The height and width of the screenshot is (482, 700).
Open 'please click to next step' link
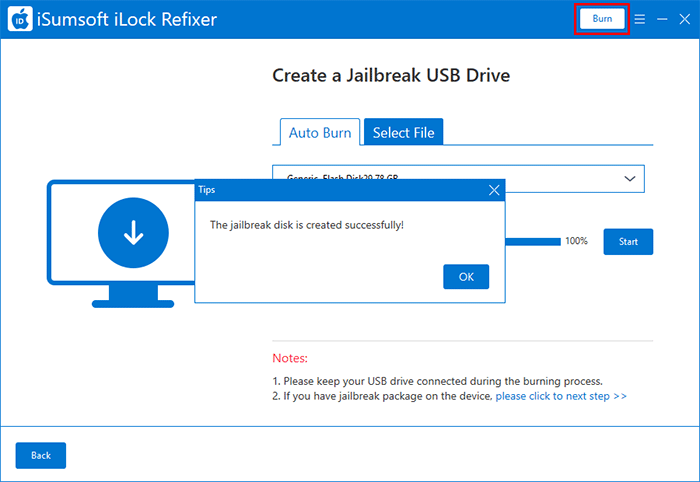pos(561,396)
